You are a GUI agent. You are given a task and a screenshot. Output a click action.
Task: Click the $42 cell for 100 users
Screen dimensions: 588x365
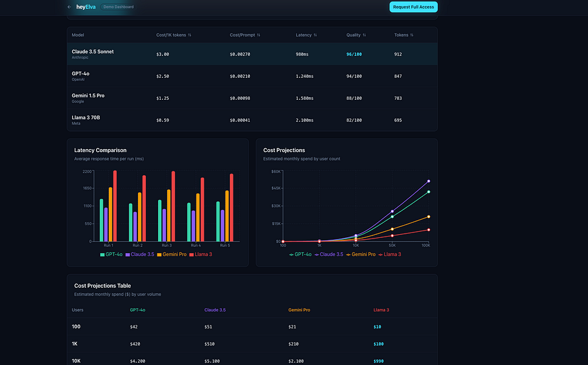[x=134, y=327]
